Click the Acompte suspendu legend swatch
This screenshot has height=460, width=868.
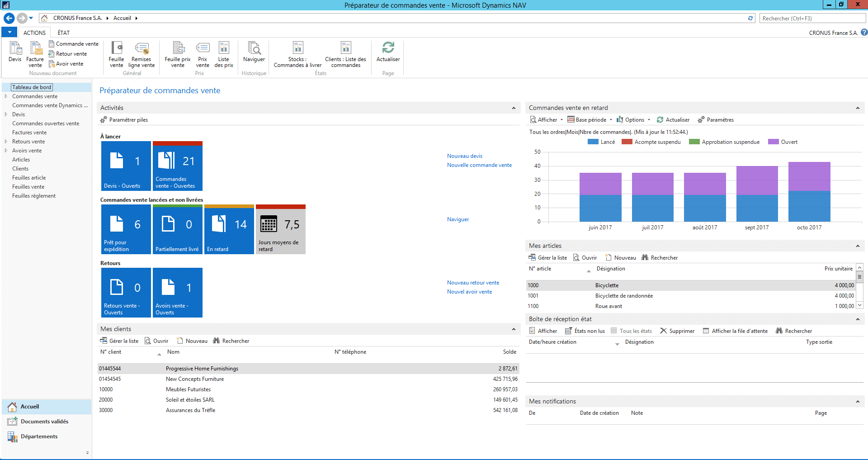[x=627, y=142]
